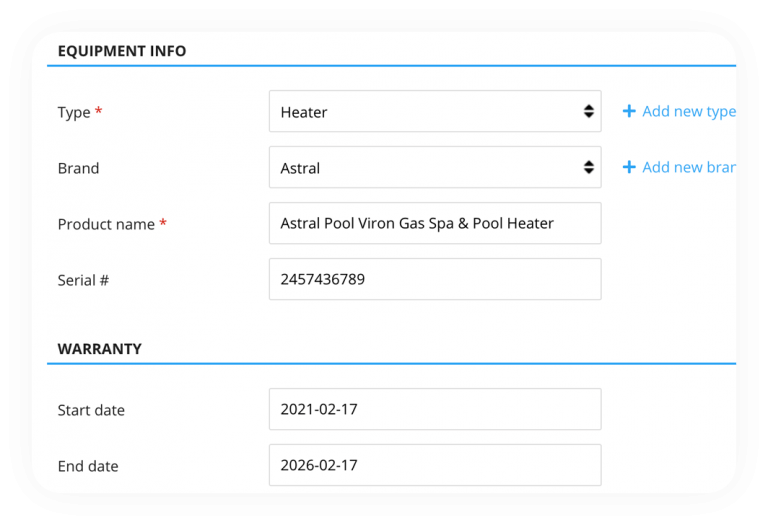Select the warranty Start date field
Image resolution: width=768 pixels, height=525 pixels.
(x=434, y=410)
